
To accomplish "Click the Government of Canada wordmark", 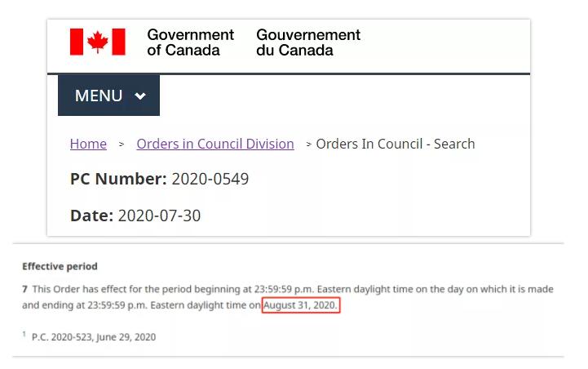I will [190, 42].
